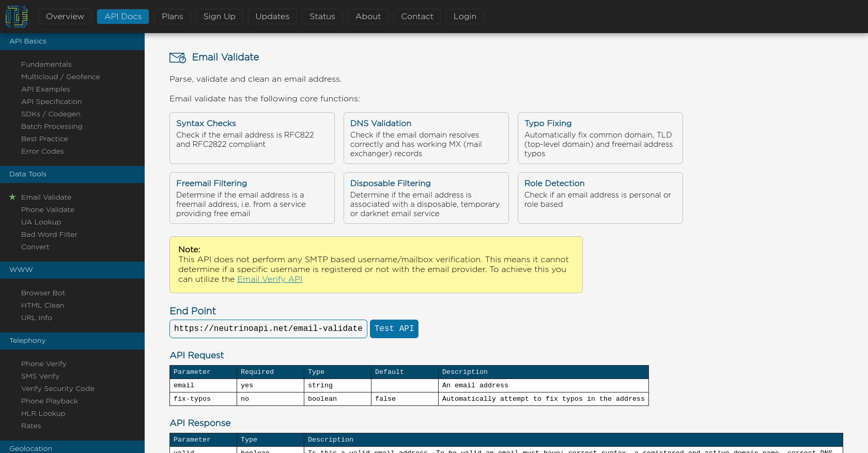Viewport: 868px width, 453px height.
Task: Click the Role Detection card
Action: (x=600, y=198)
